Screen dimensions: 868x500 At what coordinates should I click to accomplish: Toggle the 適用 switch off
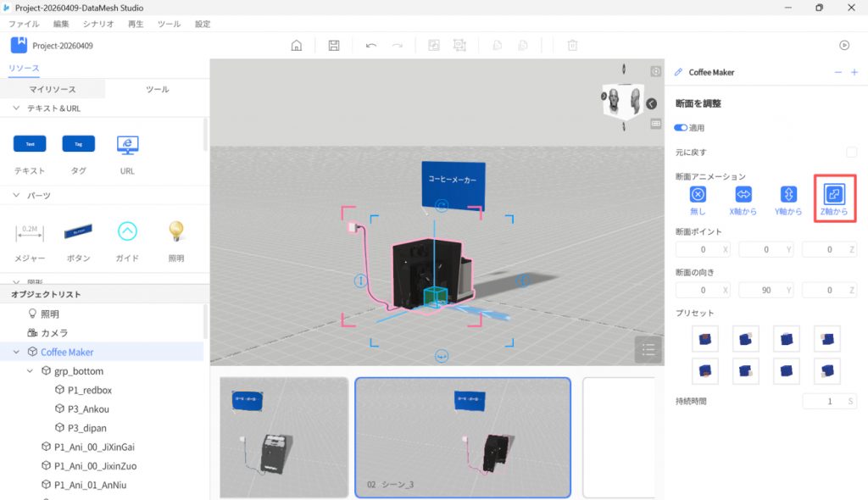(681, 128)
